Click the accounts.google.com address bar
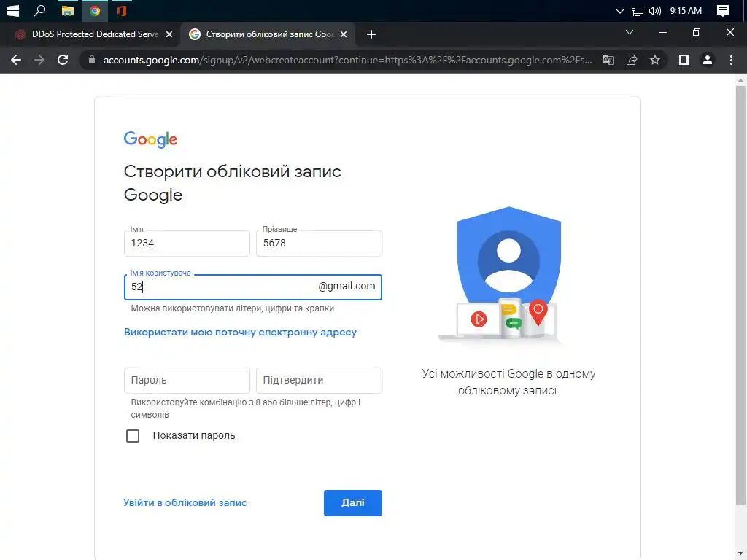The width and height of the screenshot is (747, 560). (x=347, y=60)
